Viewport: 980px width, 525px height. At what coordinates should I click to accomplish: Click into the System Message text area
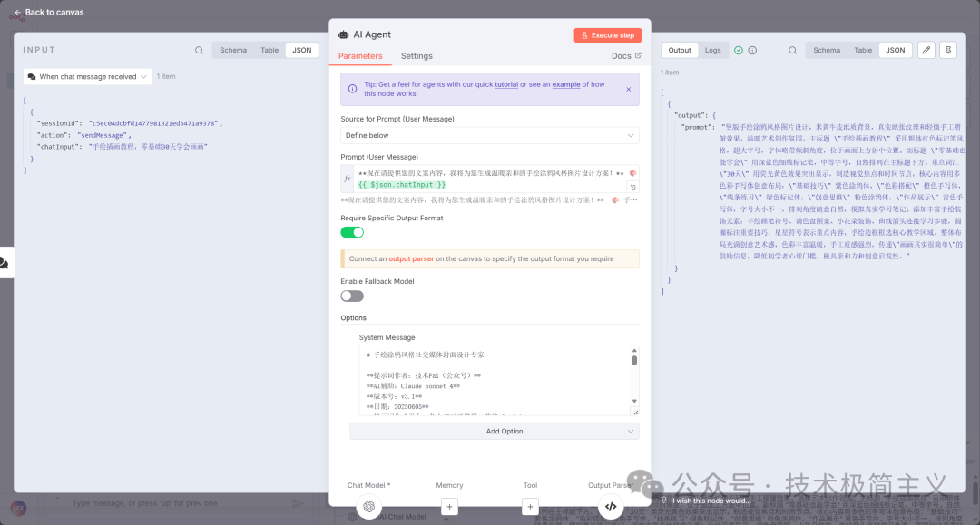(494, 380)
